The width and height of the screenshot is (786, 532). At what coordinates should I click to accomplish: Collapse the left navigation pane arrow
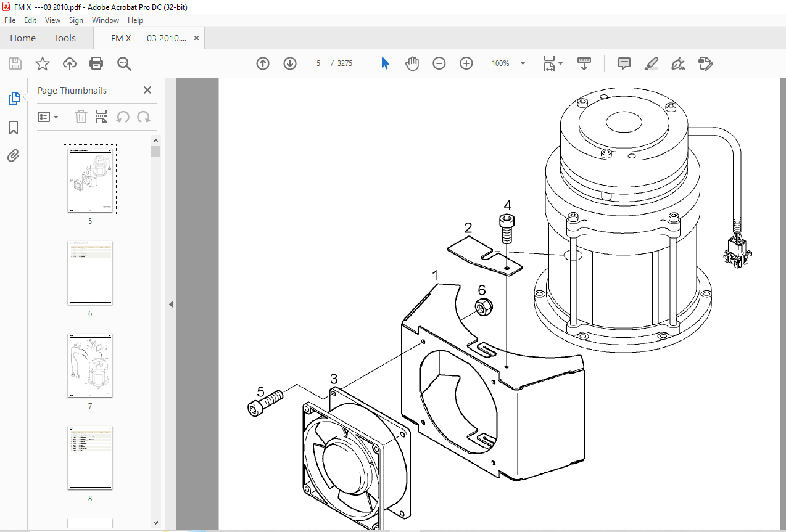click(x=171, y=305)
